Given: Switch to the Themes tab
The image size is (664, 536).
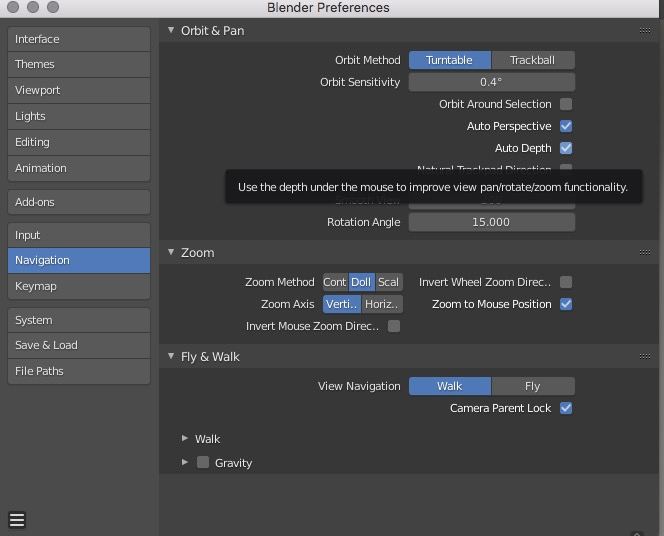Looking at the screenshot, I should point(79,64).
